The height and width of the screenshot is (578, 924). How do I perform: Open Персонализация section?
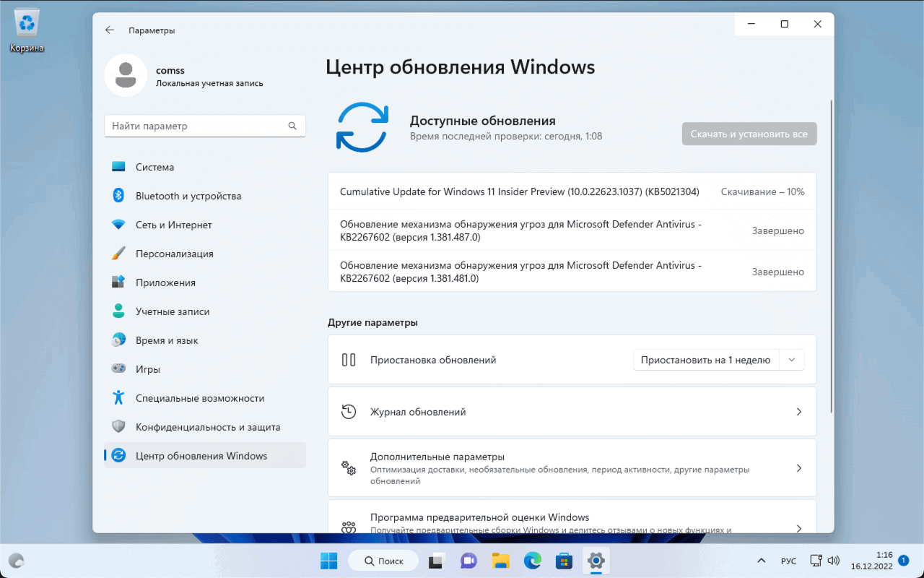pyautogui.click(x=205, y=254)
